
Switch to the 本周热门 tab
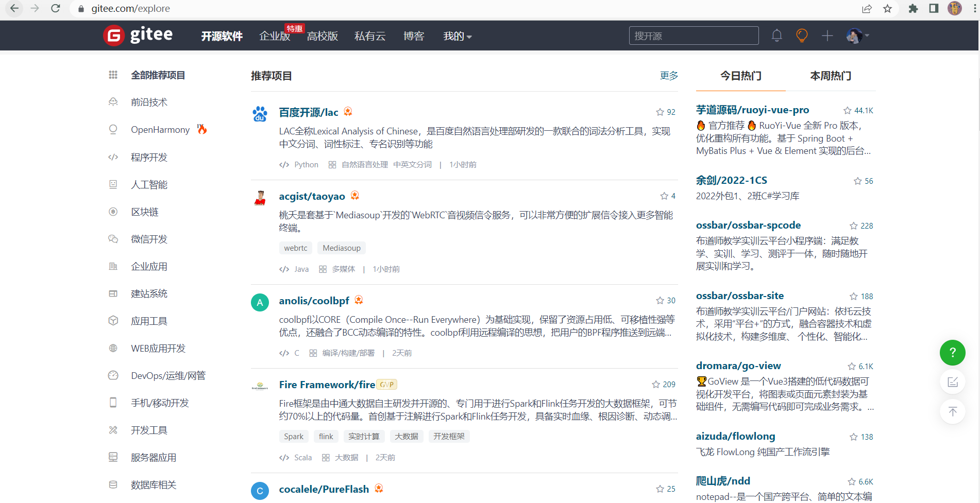[831, 76]
